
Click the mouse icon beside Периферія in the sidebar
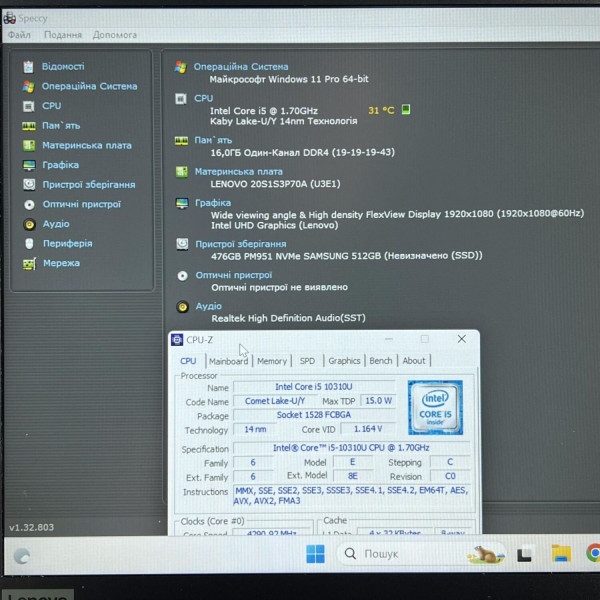pos(29,244)
